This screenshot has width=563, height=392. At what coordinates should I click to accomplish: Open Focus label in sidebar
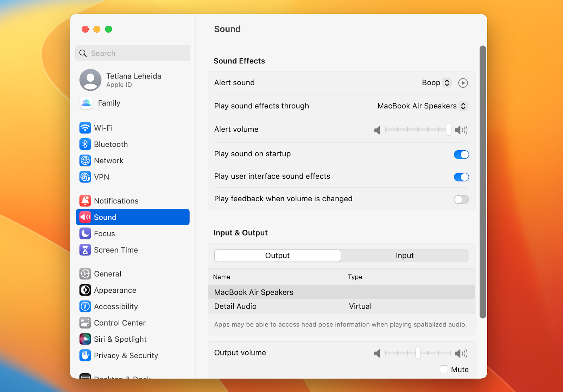tap(105, 234)
